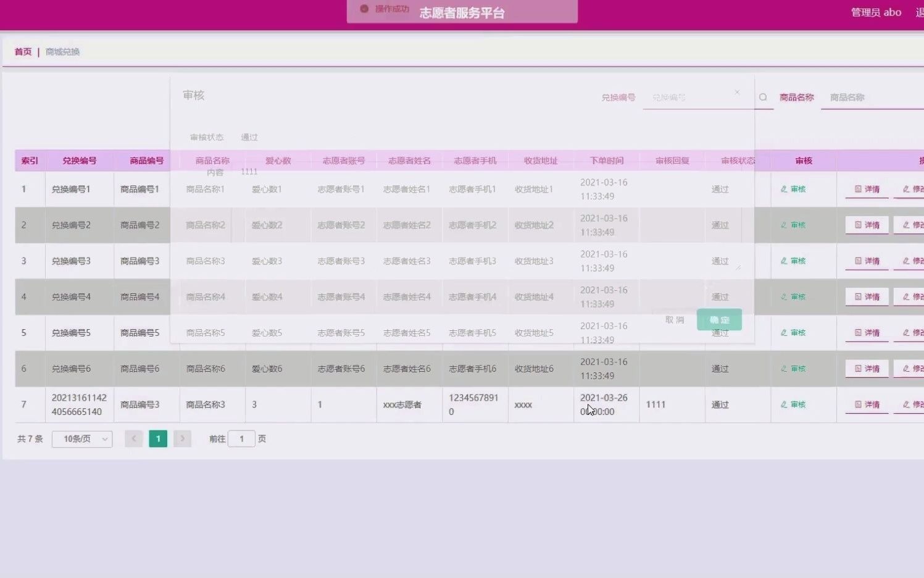Go to next page arrow
This screenshot has width=924, height=578.
(182, 439)
